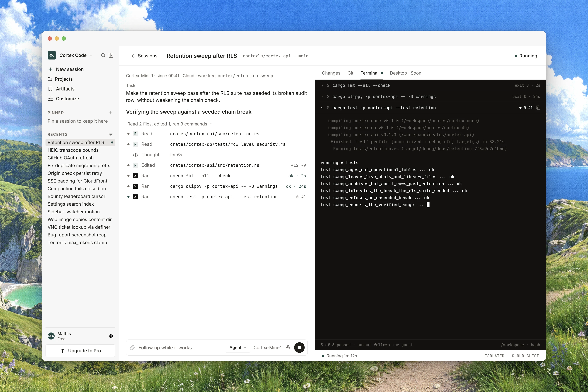
Task: Click '5 of 6 passed' terminal status
Action: point(366,345)
